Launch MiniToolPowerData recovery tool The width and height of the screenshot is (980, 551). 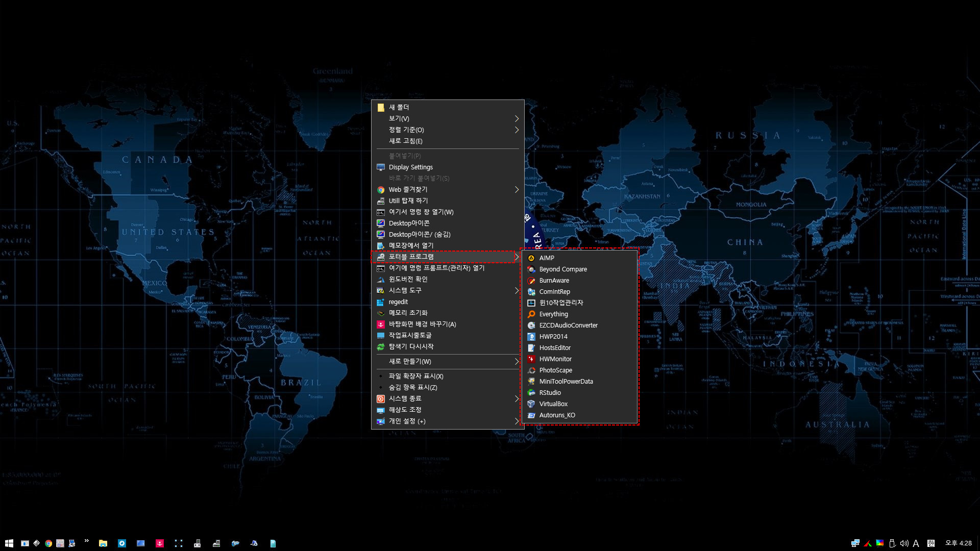coord(566,381)
